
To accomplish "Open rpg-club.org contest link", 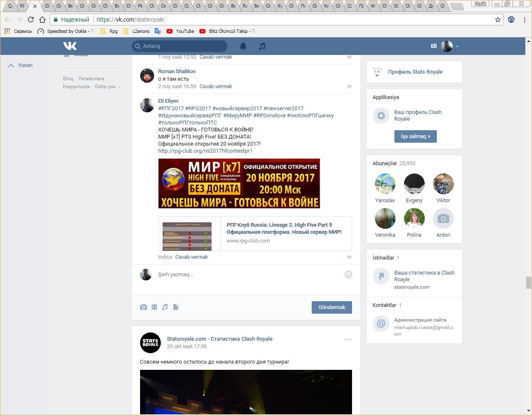I will 205,151.
